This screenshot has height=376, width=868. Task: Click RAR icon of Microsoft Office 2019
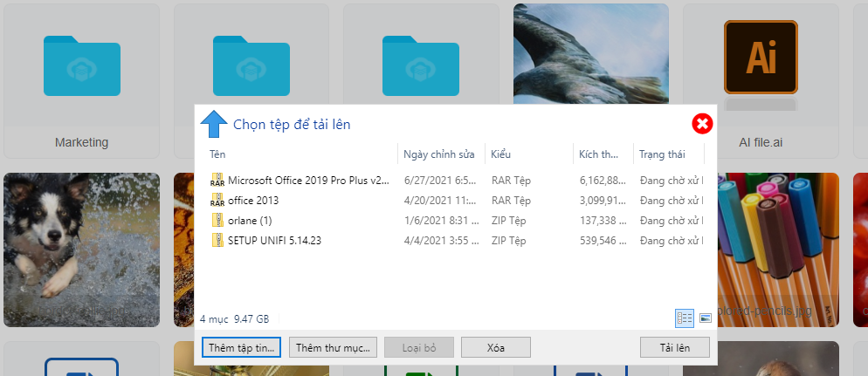(217, 181)
